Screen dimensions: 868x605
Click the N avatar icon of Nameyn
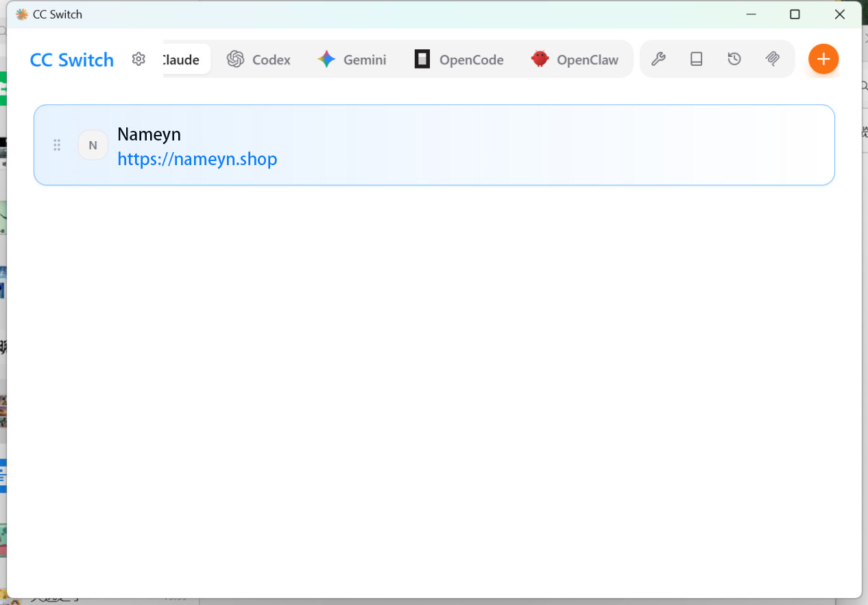[x=93, y=145]
